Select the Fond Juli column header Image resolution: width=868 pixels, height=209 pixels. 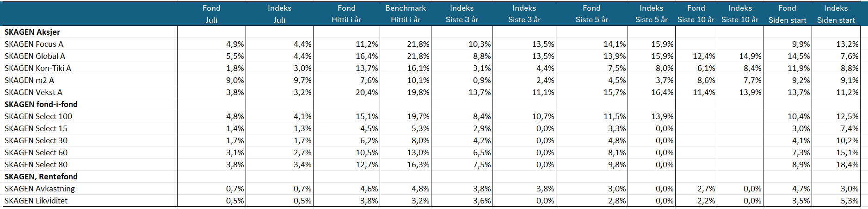[211, 14]
